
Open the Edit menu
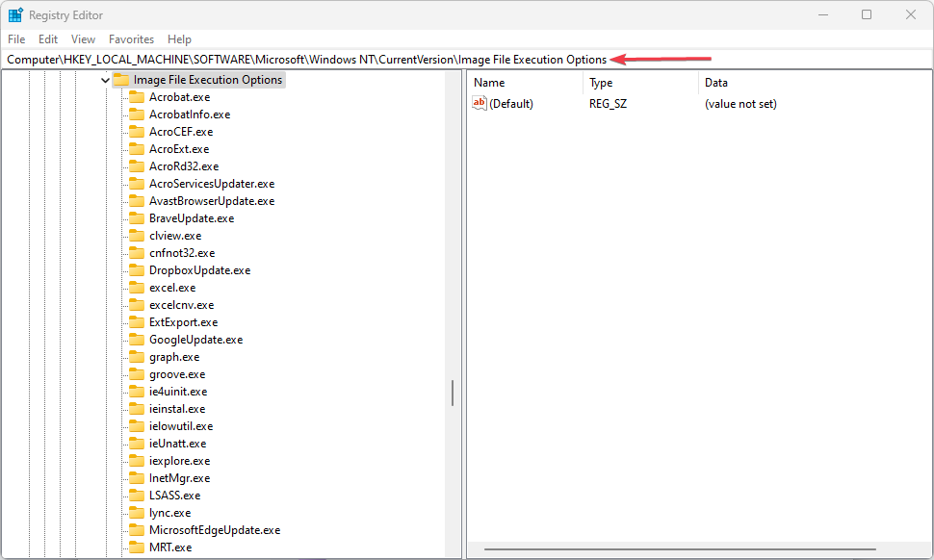click(47, 39)
